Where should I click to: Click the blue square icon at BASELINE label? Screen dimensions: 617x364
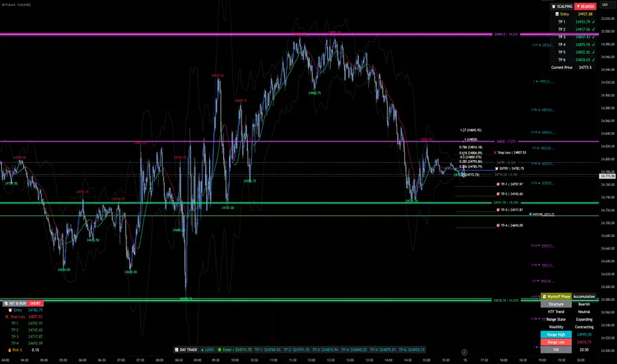[530, 214]
